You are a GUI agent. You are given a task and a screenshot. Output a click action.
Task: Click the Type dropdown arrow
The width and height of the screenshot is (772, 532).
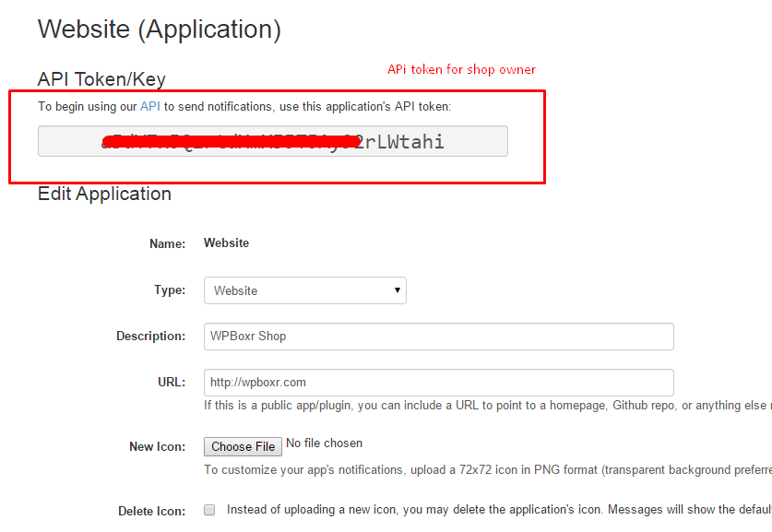(x=397, y=290)
